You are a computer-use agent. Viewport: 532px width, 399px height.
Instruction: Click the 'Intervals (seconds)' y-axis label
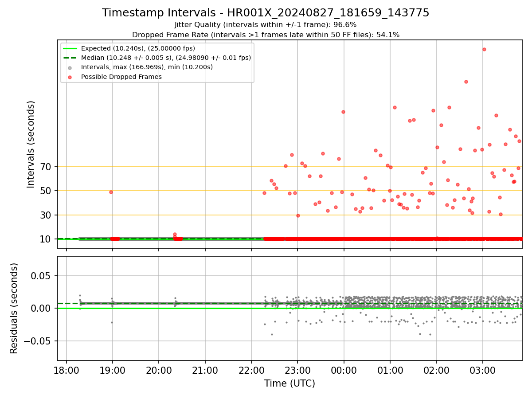(31, 144)
